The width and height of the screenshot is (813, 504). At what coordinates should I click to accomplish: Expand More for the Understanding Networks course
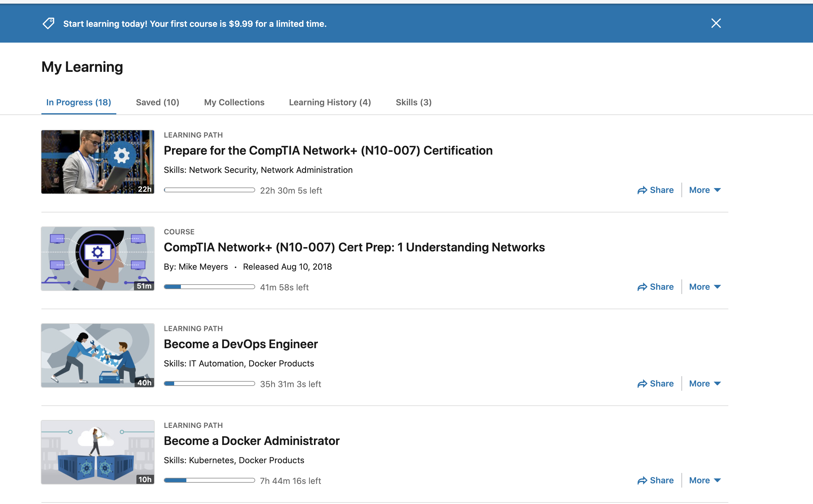[x=705, y=287]
